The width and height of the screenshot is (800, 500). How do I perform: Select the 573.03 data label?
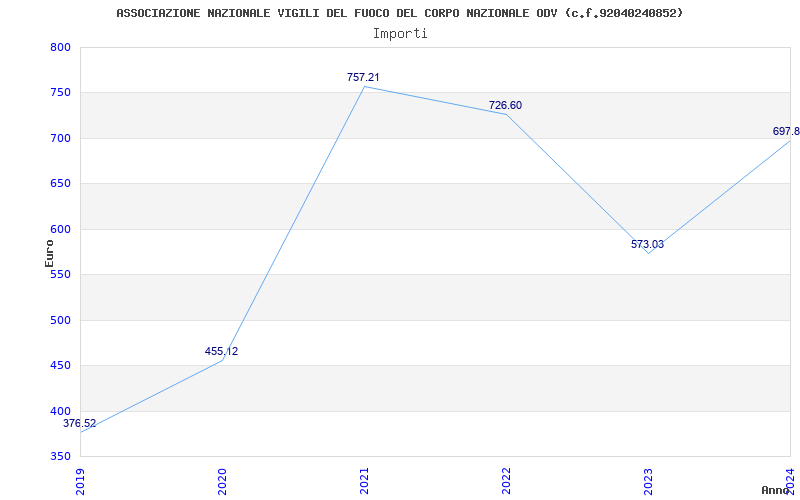click(647, 244)
